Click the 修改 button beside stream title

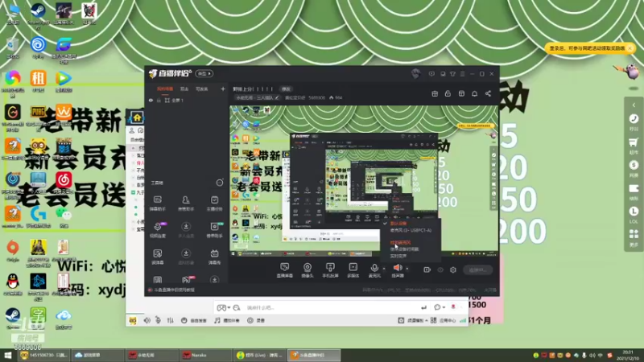(286, 88)
